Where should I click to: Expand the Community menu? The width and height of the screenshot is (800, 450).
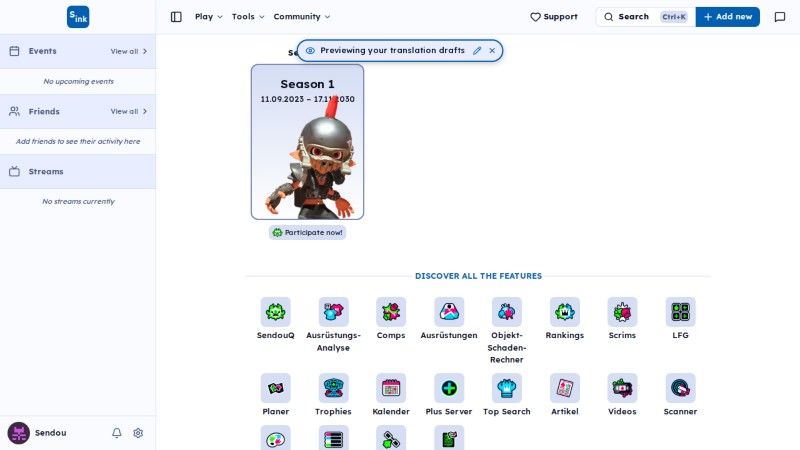click(302, 17)
